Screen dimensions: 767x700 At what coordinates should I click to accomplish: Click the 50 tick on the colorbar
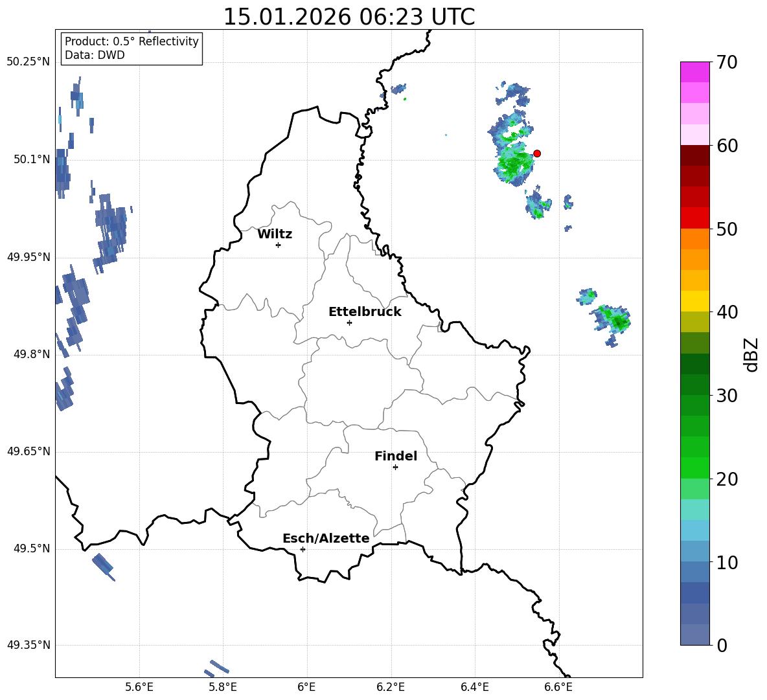727,229
